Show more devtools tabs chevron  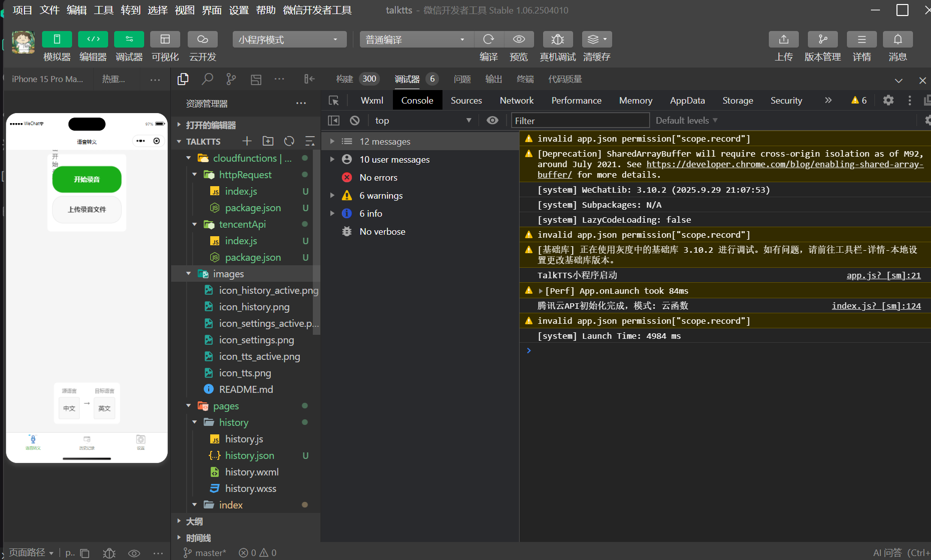[828, 101]
